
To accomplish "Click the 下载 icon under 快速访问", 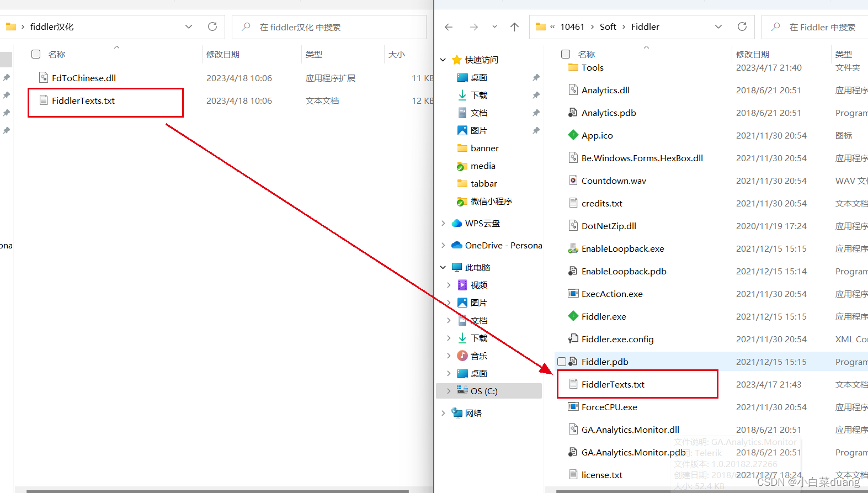I will (x=462, y=95).
